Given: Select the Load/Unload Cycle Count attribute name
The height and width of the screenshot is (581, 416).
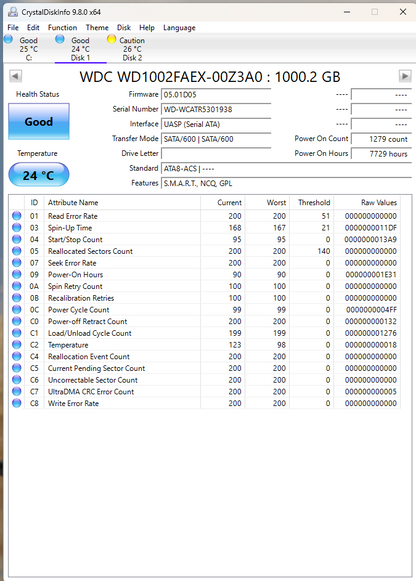Looking at the screenshot, I should coord(90,333).
